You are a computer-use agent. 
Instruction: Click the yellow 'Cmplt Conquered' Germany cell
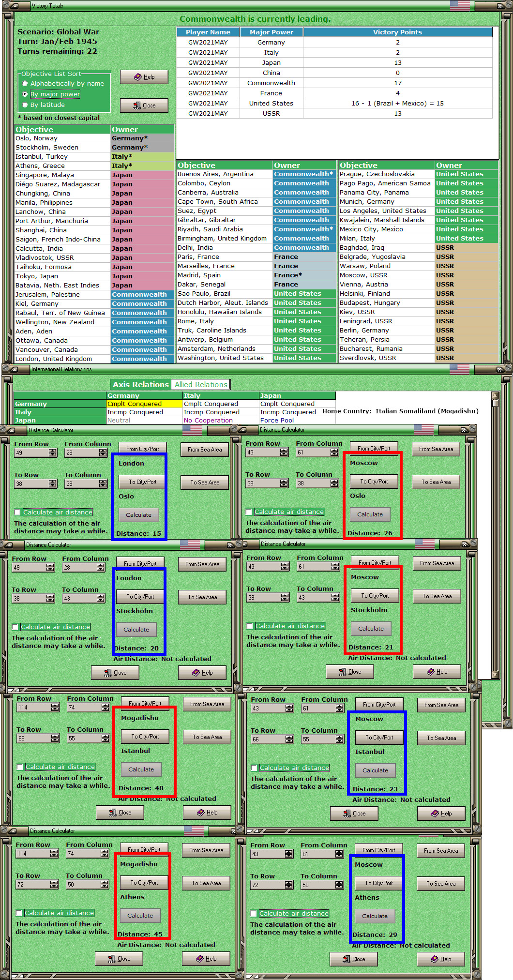[145, 404]
